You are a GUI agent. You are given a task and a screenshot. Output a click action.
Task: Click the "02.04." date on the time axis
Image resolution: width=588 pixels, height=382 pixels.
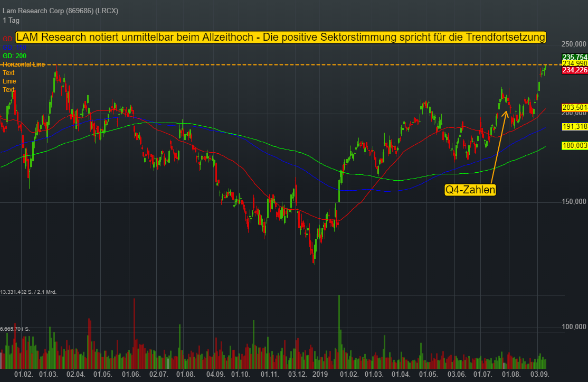coord(76,375)
